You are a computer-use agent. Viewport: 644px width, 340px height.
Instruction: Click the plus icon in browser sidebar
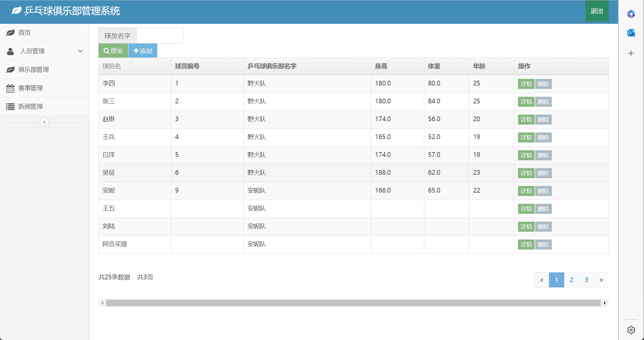tap(631, 53)
